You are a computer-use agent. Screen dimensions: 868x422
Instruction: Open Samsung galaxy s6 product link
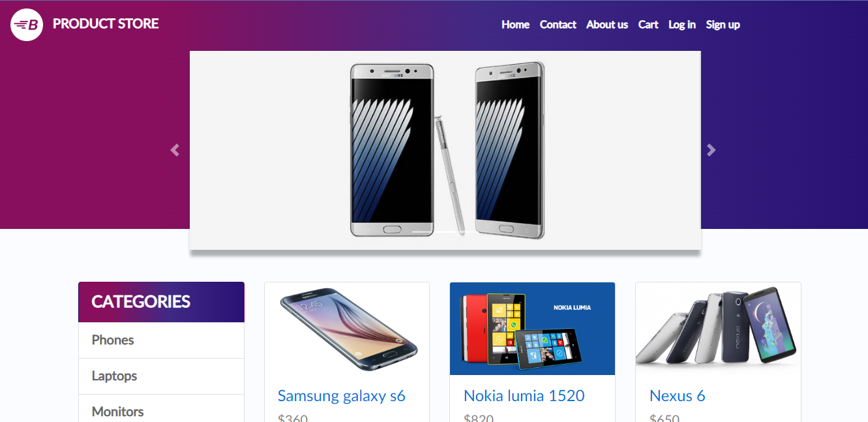342,396
